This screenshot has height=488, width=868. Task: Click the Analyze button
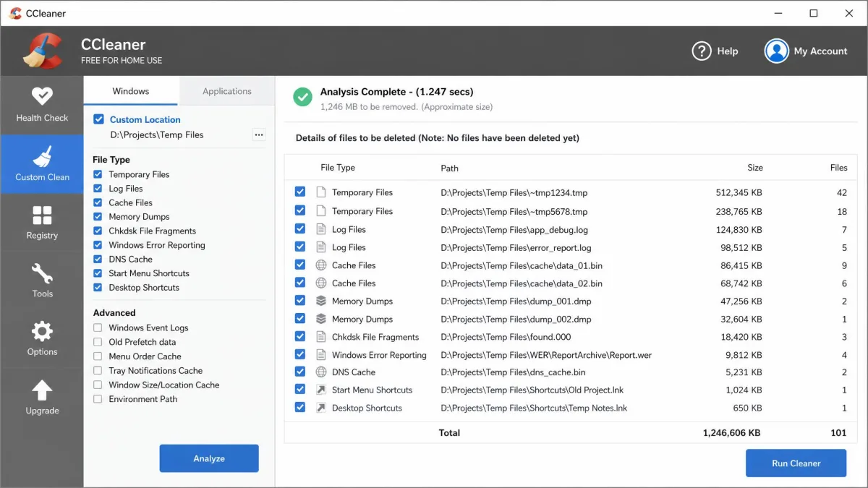point(209,458)
